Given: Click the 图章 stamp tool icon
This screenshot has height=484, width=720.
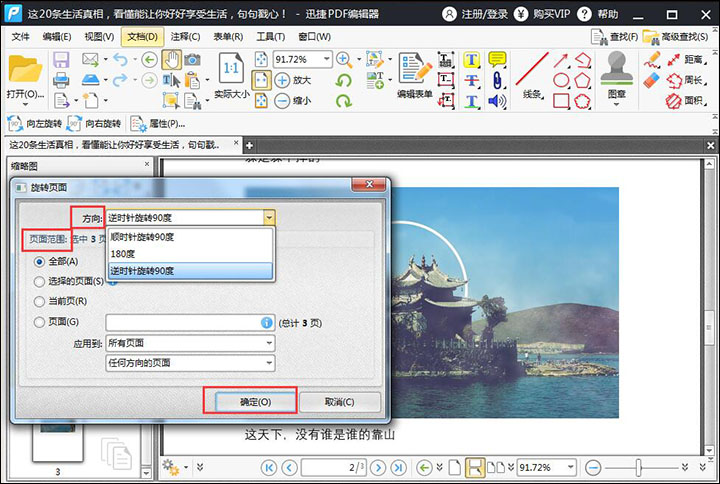Looking at the screenshot, I should 616,74.
